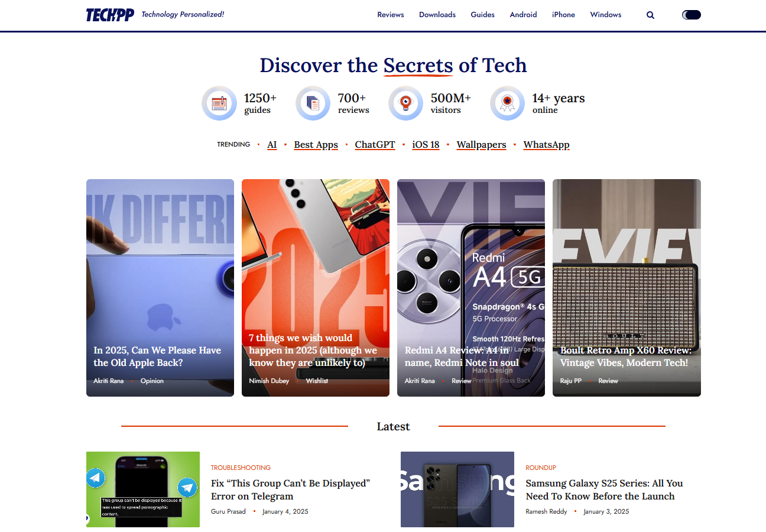This screenshot has height=532, width=766.
Task: Click the WhatsApp trending link
Action: (x=546, y=145)
